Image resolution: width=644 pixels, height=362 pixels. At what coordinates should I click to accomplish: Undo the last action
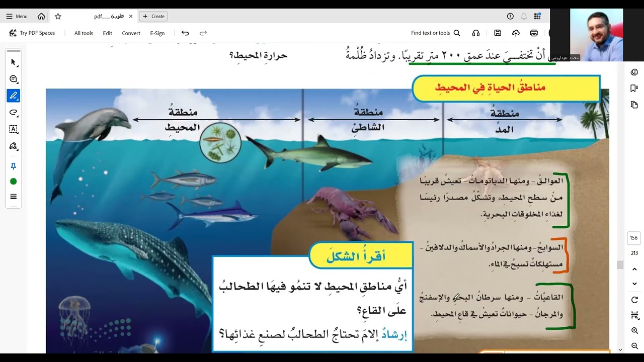click(x=185, y=33)
